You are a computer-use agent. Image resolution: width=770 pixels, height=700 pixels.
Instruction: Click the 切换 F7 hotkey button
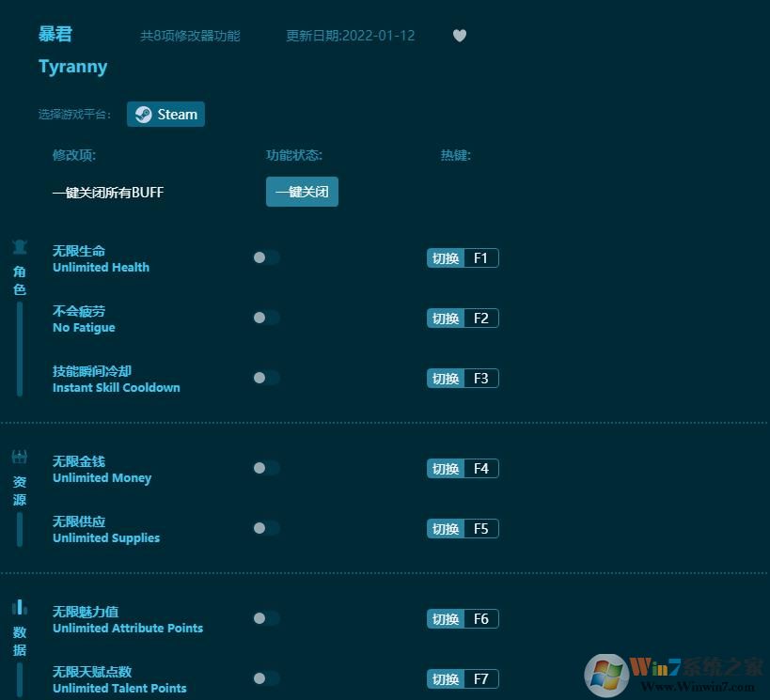pos(463,678)
